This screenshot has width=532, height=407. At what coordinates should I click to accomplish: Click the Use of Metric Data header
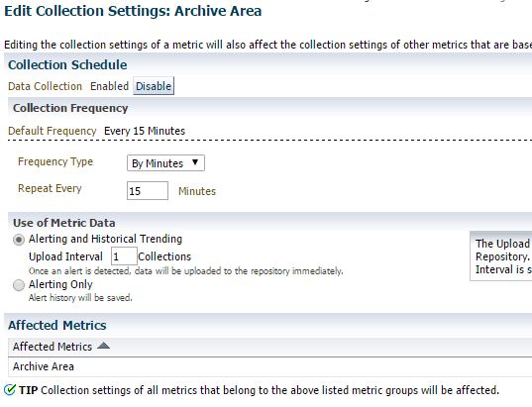[64, 223]
